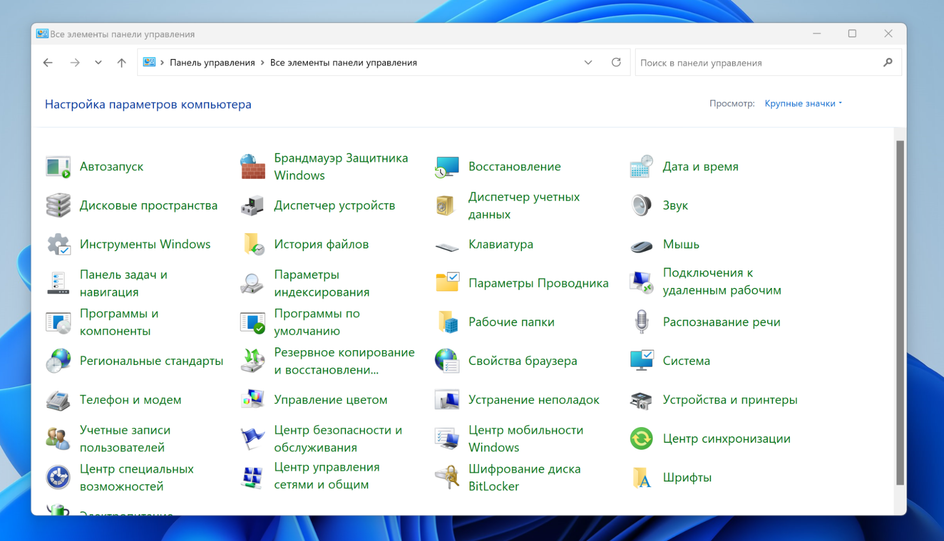Open Центр управления сетями icon
The image size is (944, 541).
coord(252,477)
